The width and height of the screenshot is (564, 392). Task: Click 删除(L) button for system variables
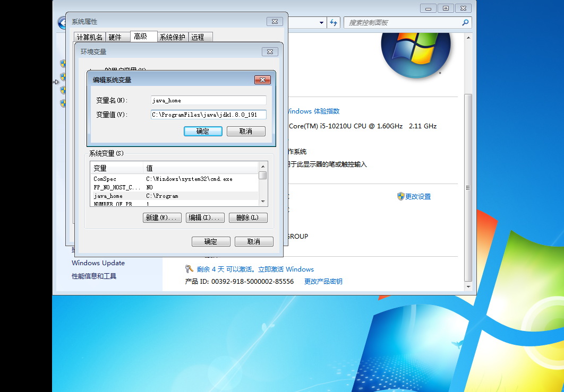tap(248, 217)
